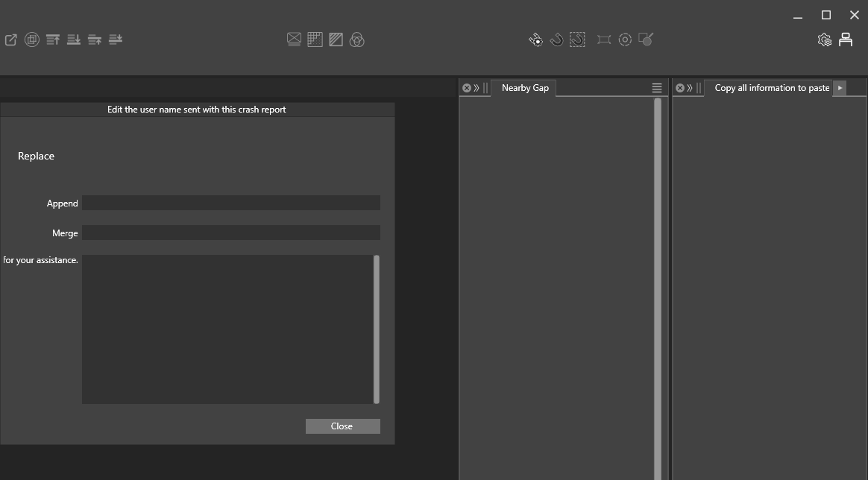Toggle the checkered grid pattern icon
Viewport: 868px width, 480px height.
[315, 40]
